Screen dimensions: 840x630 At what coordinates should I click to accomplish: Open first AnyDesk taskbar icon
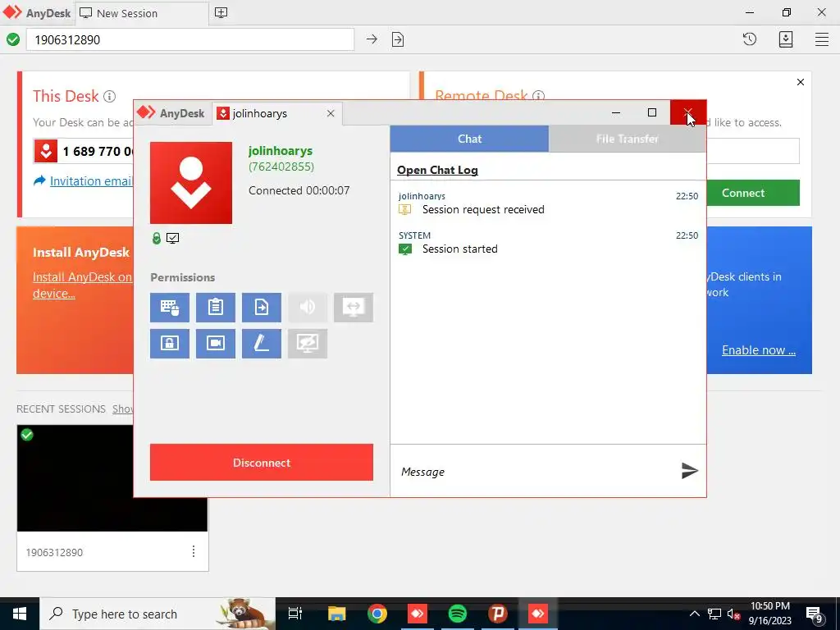click(x=418, y=614)
